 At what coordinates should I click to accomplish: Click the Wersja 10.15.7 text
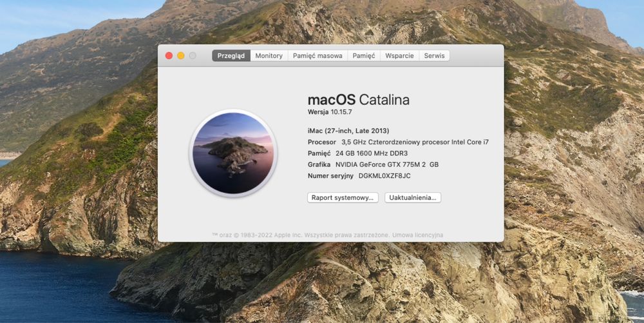tap(330, 112)
